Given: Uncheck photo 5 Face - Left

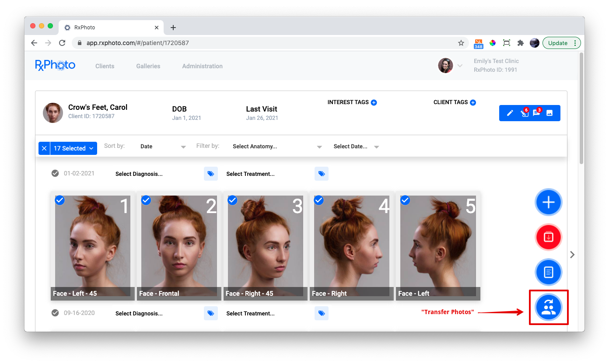Looking at the screenshot, I should [405, 200].
